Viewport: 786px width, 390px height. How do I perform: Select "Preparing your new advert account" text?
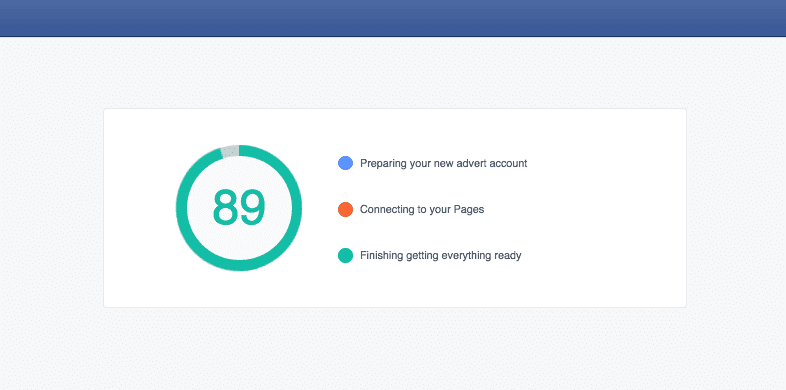click(x=444, y=163)
